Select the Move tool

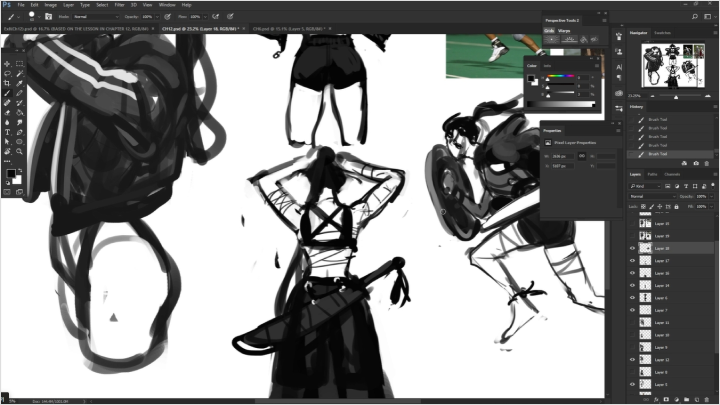pos(7,64)
